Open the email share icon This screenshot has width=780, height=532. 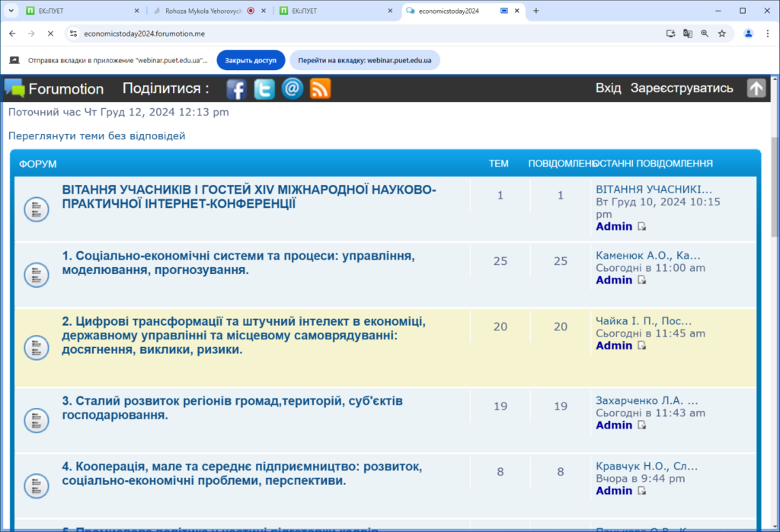292,89
